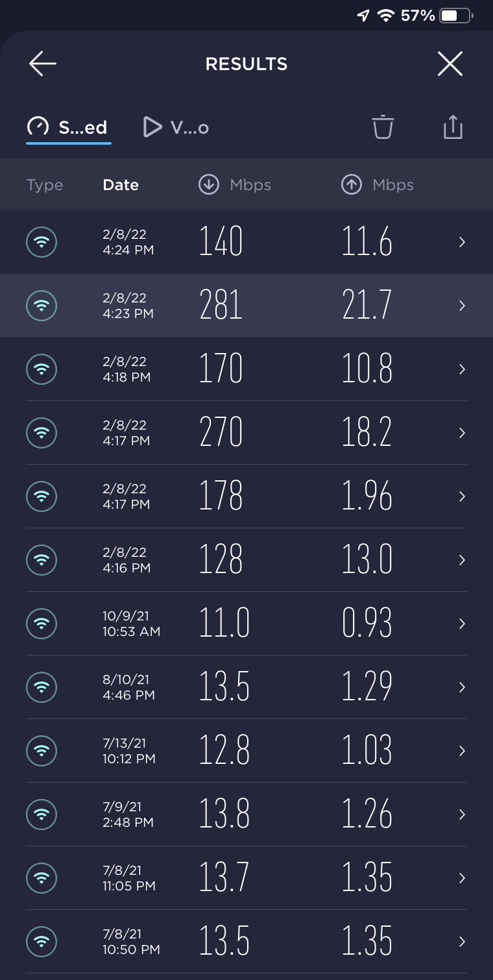Tap Wi-Fi icon of 4:18 PM result
Viewport: 493px width, 980px height.
42,369
